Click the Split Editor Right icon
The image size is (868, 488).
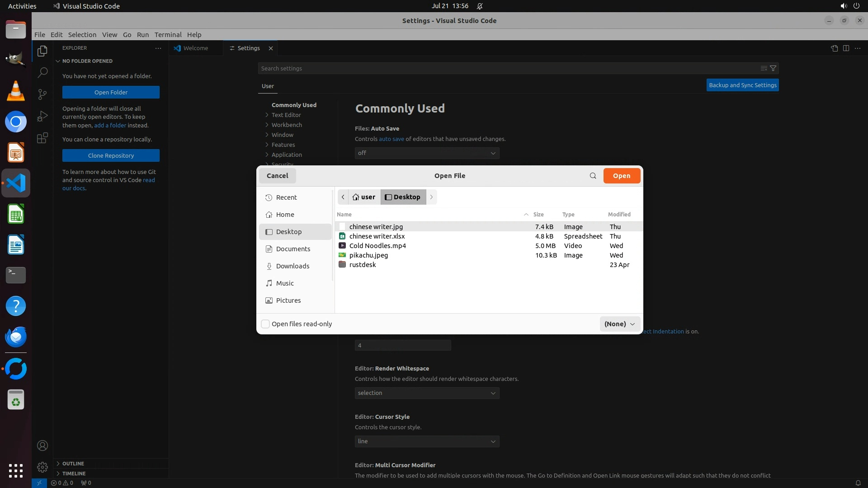846,48
